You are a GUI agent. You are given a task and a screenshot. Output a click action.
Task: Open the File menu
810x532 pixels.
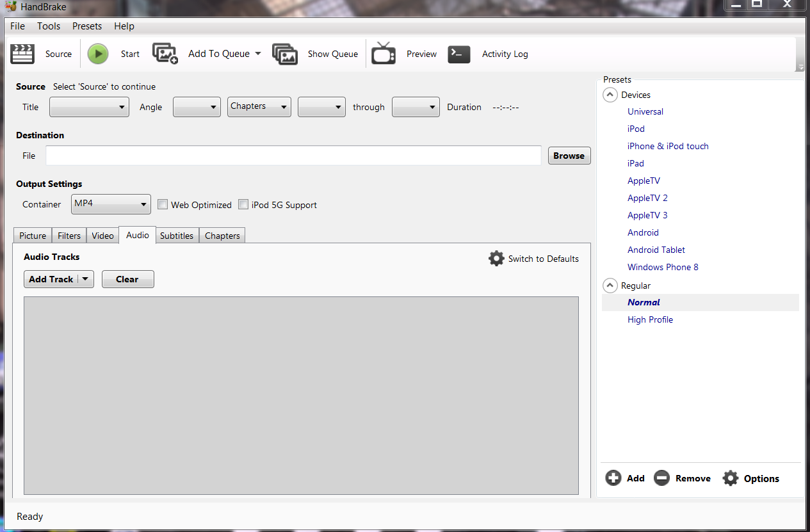(x=18, y=26)
